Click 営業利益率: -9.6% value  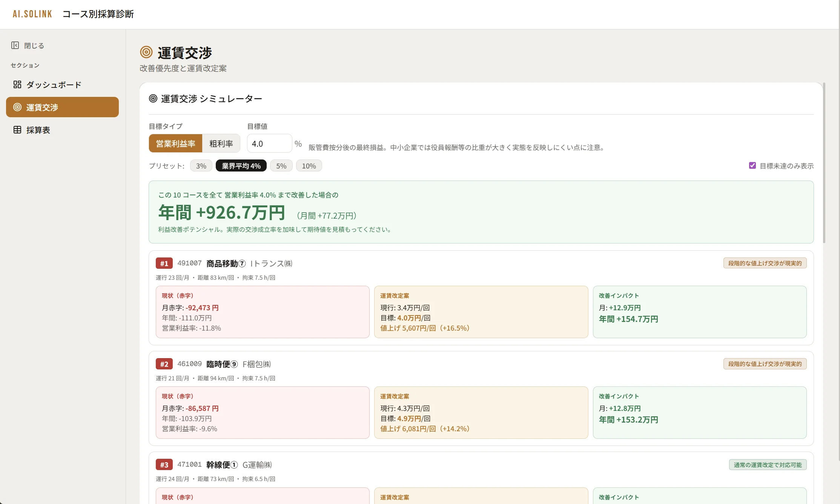(189, 429)
